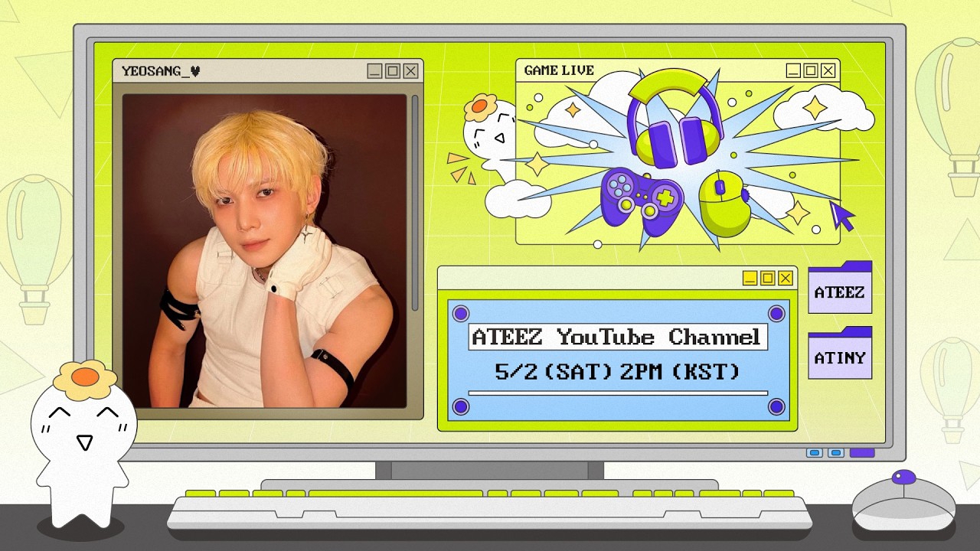
Task: Open the ATEEZ folder
Action: pos(840,287)
